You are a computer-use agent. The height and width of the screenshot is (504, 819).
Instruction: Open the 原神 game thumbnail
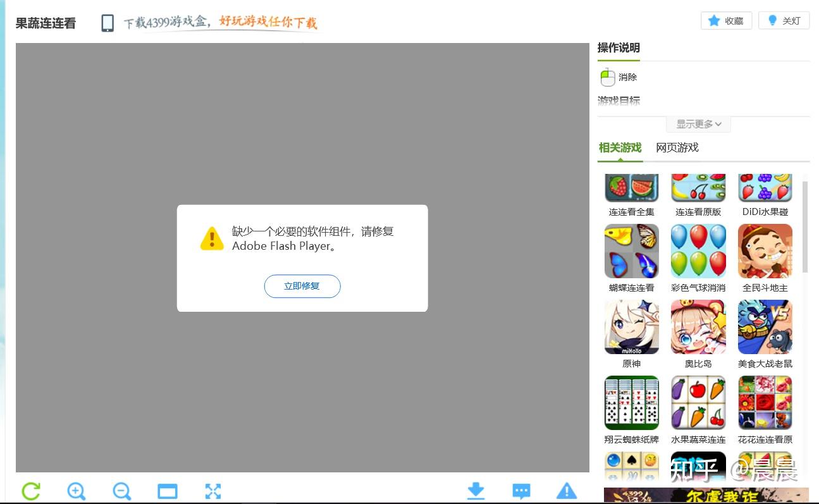tap(631, 326)
